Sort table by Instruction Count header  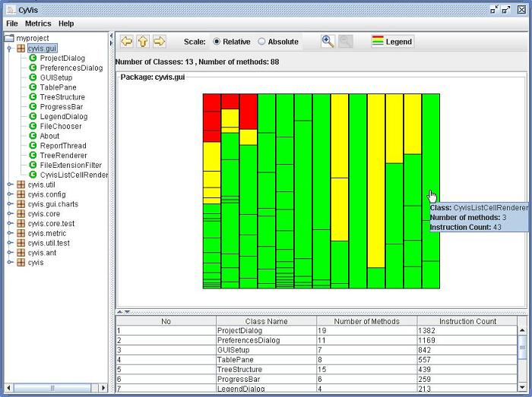(x=467, y=321)
